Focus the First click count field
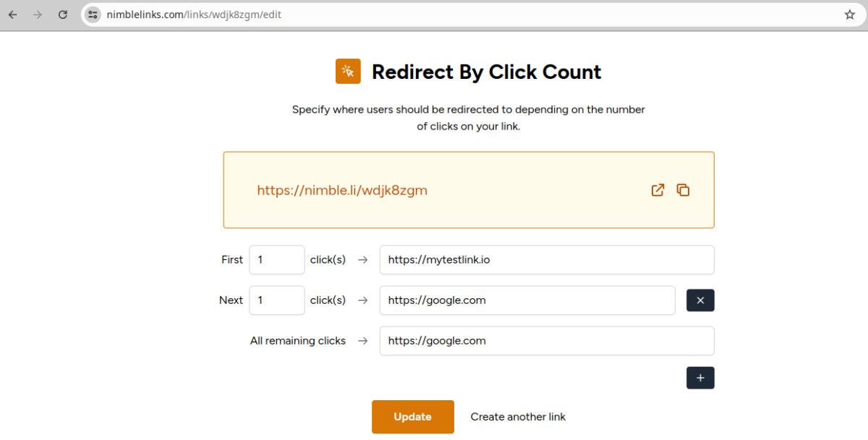The height and width of the screenshot is (440, 868). point(276,260)
